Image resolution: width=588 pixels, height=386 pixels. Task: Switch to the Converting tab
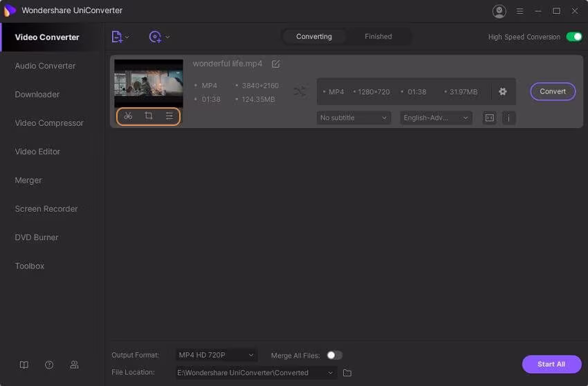tap(314, 37)
